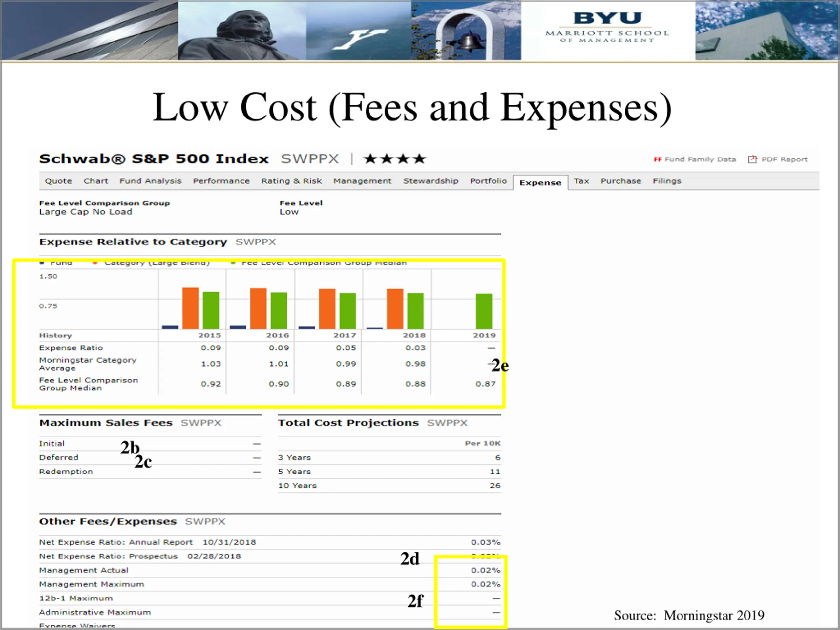
Task: Click the SWPPX ticker beside fund name
Action: pyautogui.click(x=310, y=159)
